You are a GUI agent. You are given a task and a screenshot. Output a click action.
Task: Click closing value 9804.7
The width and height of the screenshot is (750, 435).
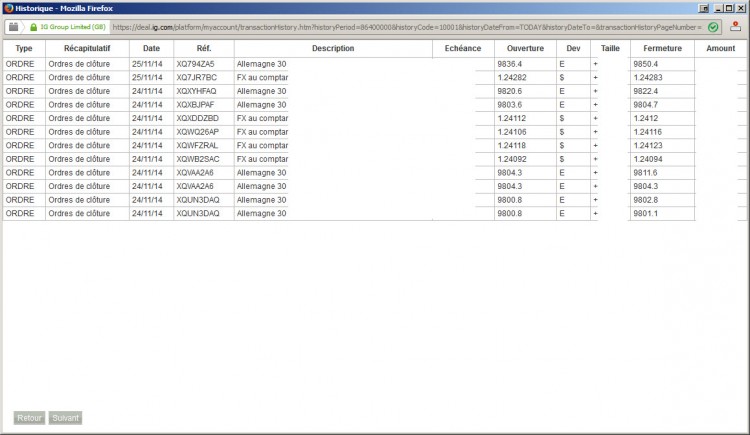(646, 104)
